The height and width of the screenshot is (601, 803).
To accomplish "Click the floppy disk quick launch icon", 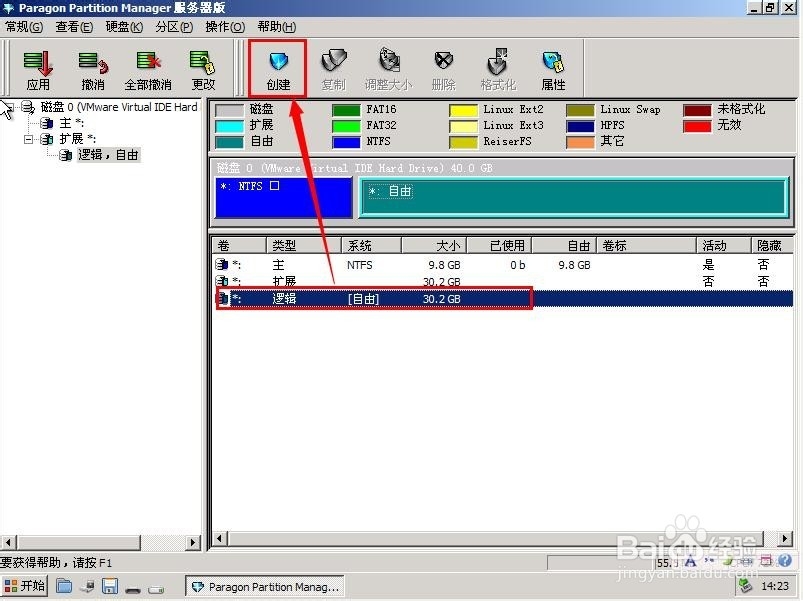I will [x=110, y=586].
